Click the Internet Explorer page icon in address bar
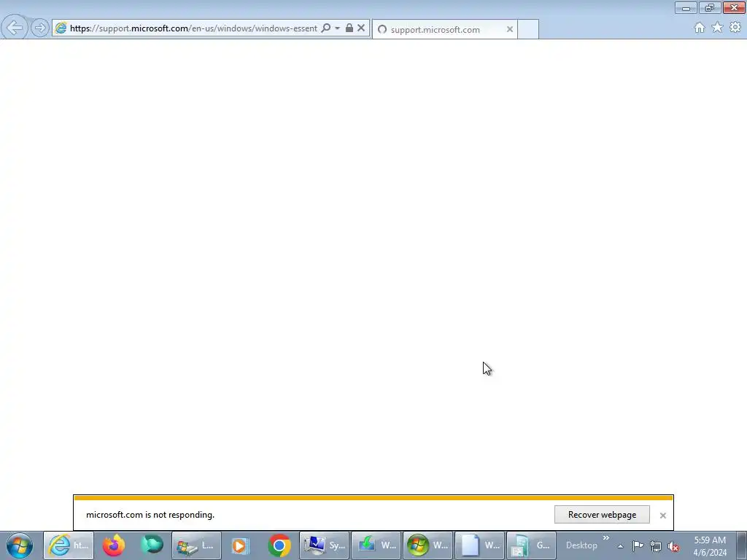The image size is (747, 560). click(x=61, y=28)
